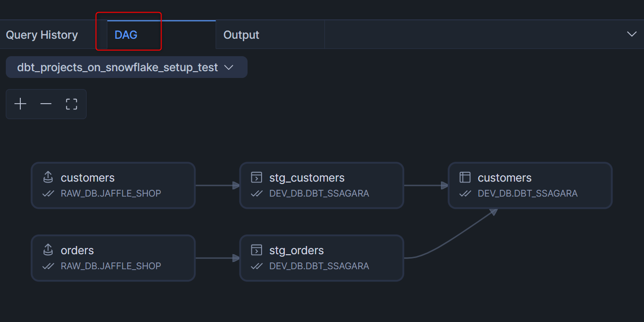Click the zoom out minus icon
This screenshot has width=644, height=322.
46,104
